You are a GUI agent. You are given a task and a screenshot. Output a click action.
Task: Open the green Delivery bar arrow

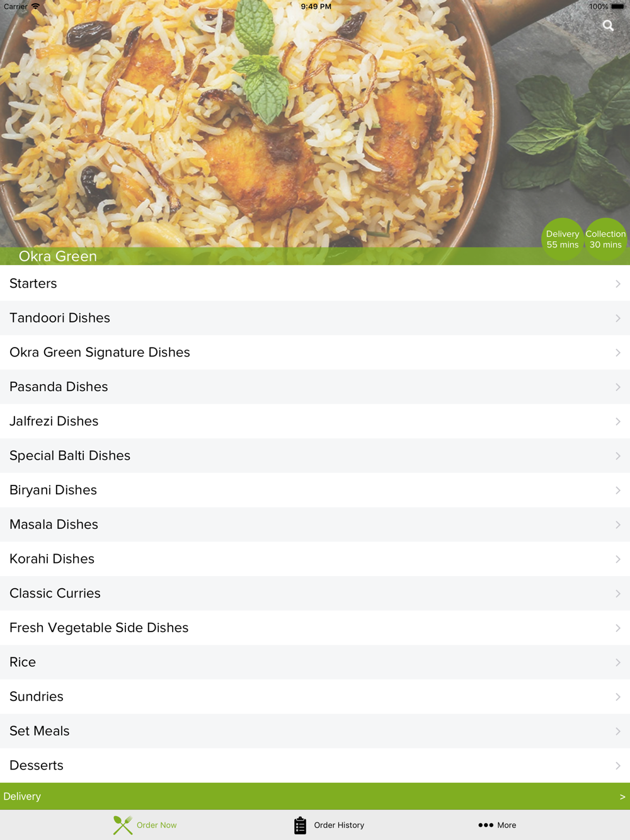(622, 797)
